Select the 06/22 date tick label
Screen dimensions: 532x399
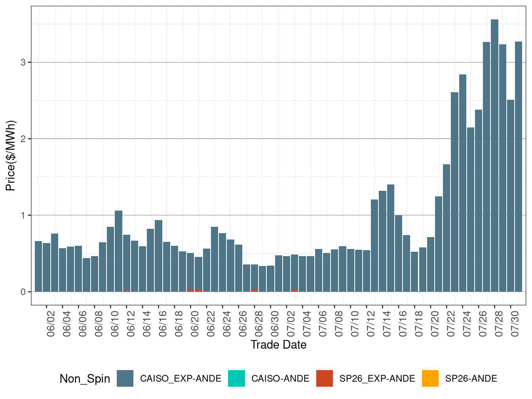211,324
